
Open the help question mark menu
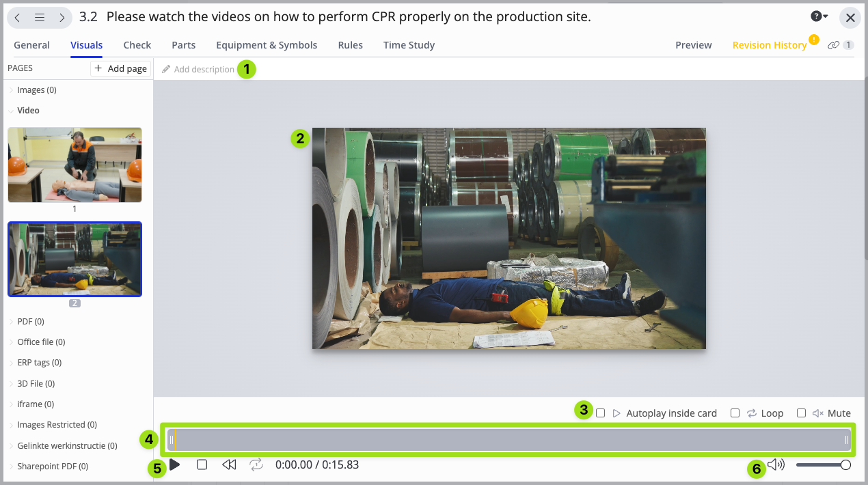click(x=819, y=17)
